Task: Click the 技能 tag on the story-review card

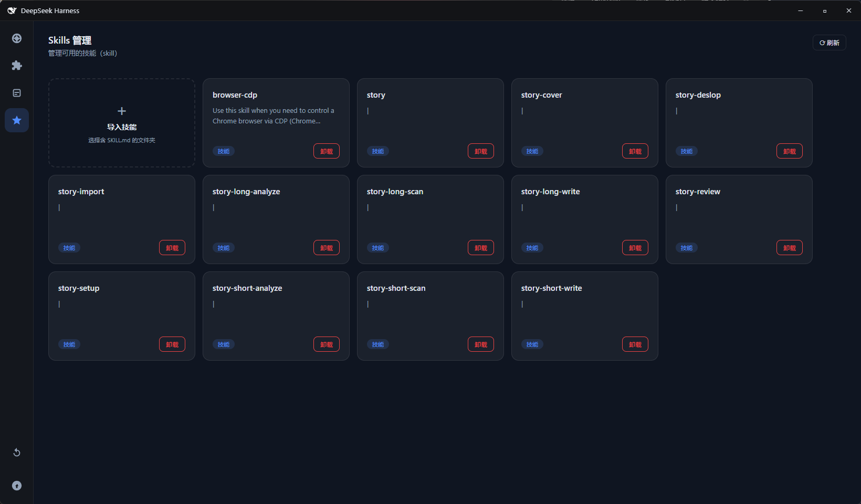Action: point(687,248)
